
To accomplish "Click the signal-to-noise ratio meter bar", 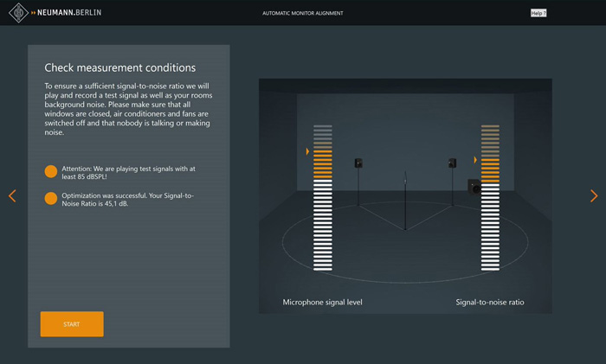I will pos(490,199).
